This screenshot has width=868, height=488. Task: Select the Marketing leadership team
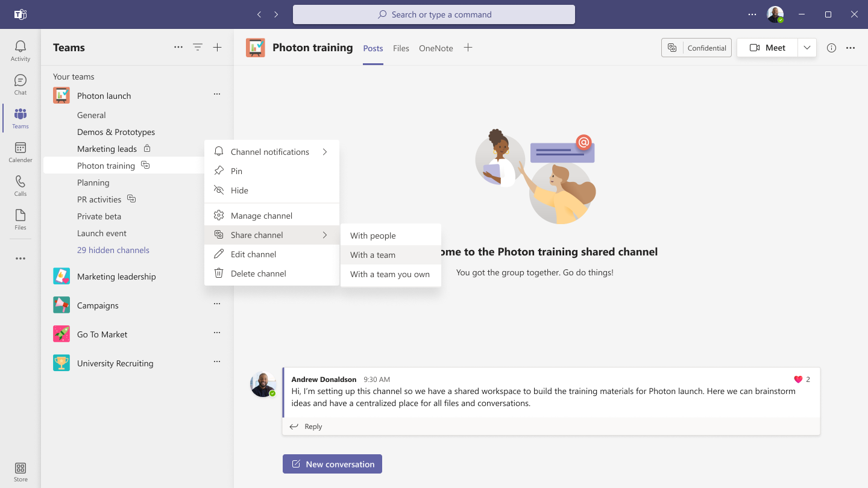pos(116,277)
